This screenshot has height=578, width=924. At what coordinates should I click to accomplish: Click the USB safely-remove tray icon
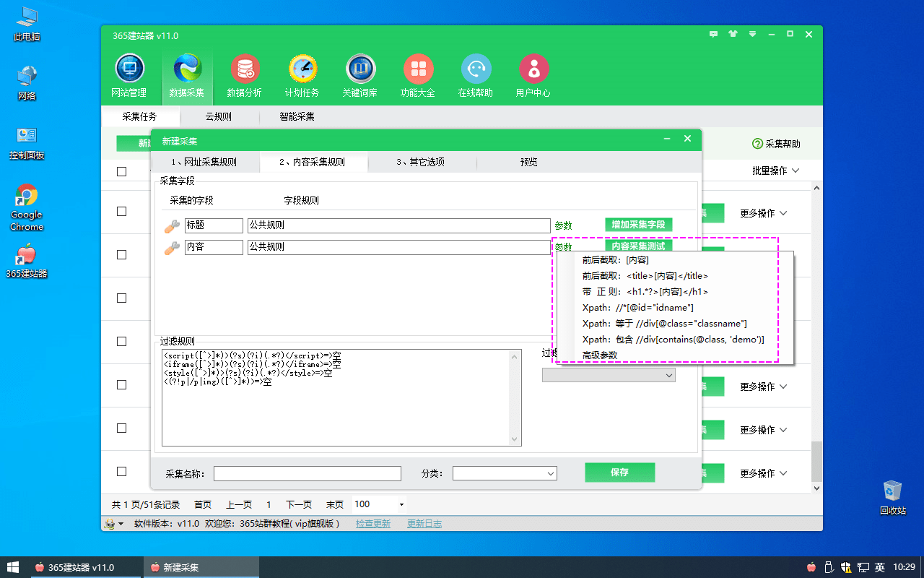[x=829, y=567]
